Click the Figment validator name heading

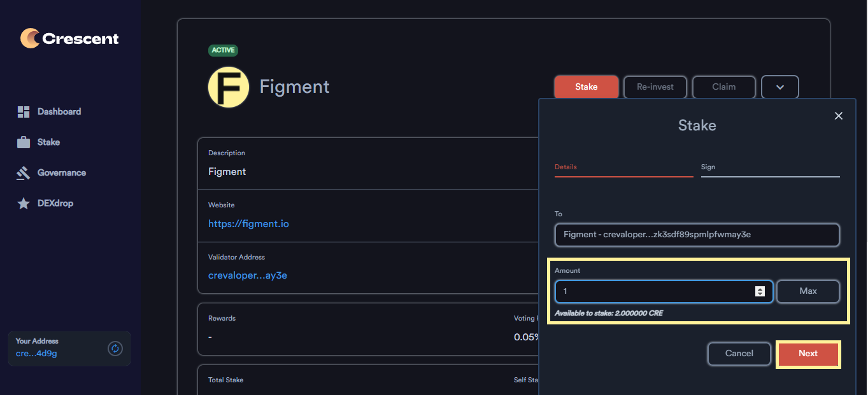(x=295, y=87)
